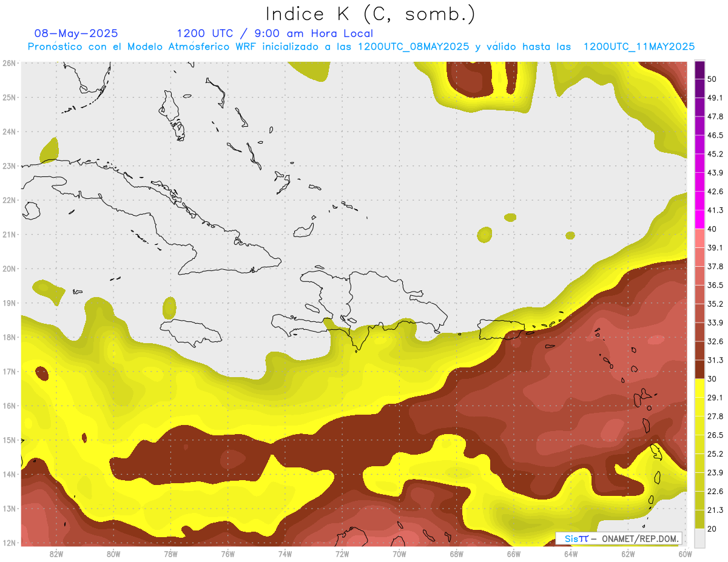
Task: Click longitude label "72W"
Action: coord(342,554)
